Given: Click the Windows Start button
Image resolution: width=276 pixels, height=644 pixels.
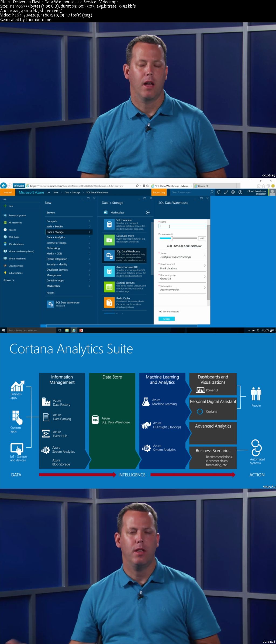Looking at the screenshot, I should [4, 330].
